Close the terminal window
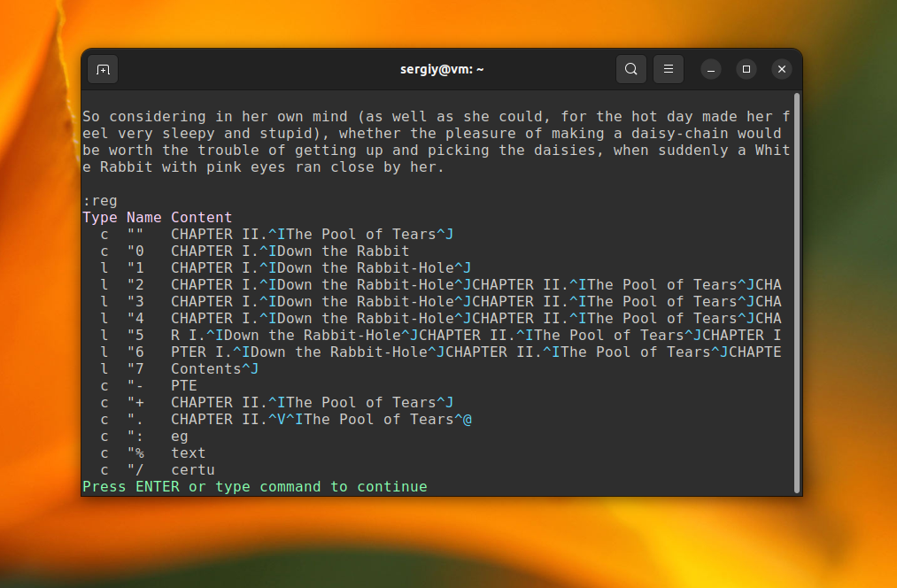The image size is (897, 588). (782, 69)
